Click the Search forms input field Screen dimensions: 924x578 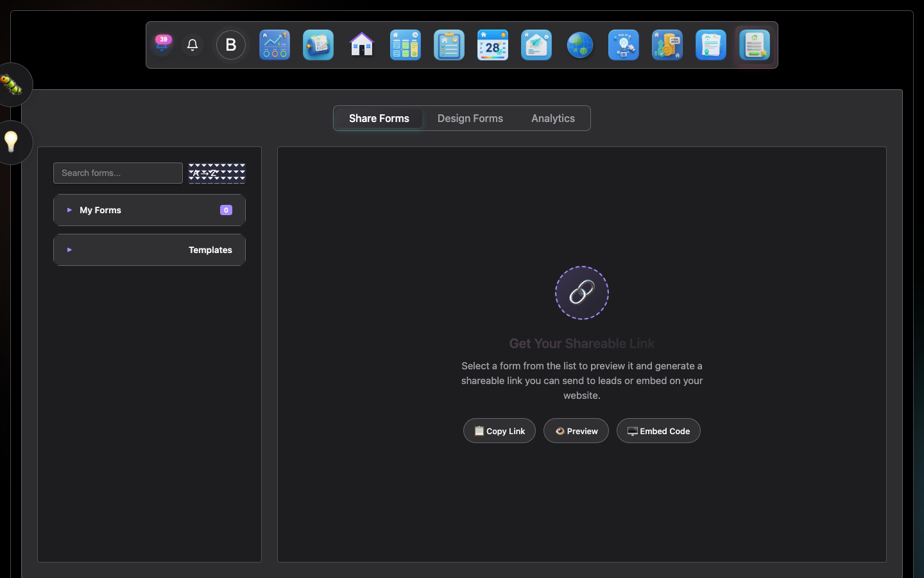click(118, 173)
